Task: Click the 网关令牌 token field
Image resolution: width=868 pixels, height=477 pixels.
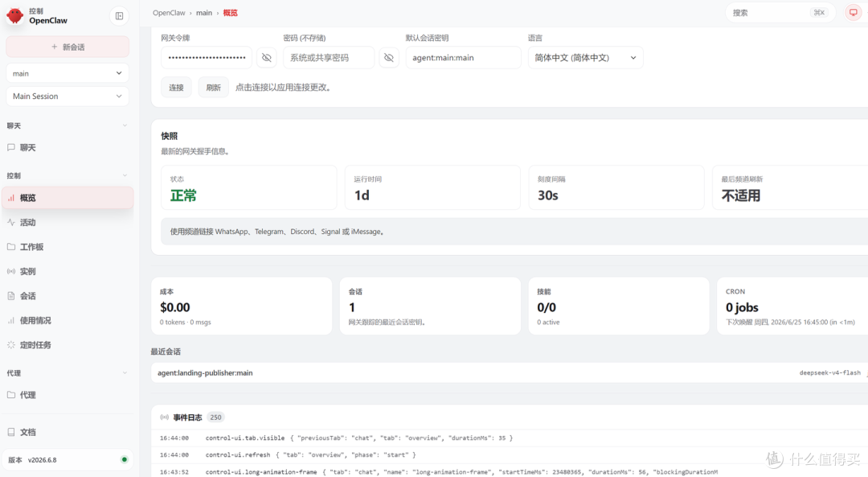Action: coord(207,58)
